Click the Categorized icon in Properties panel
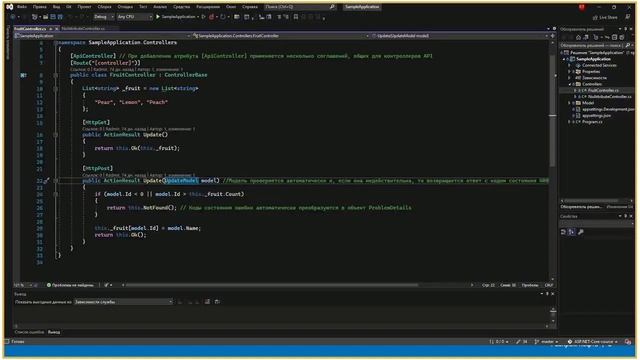This screenshot has width=640, height=360. click(x=564, y=232)
